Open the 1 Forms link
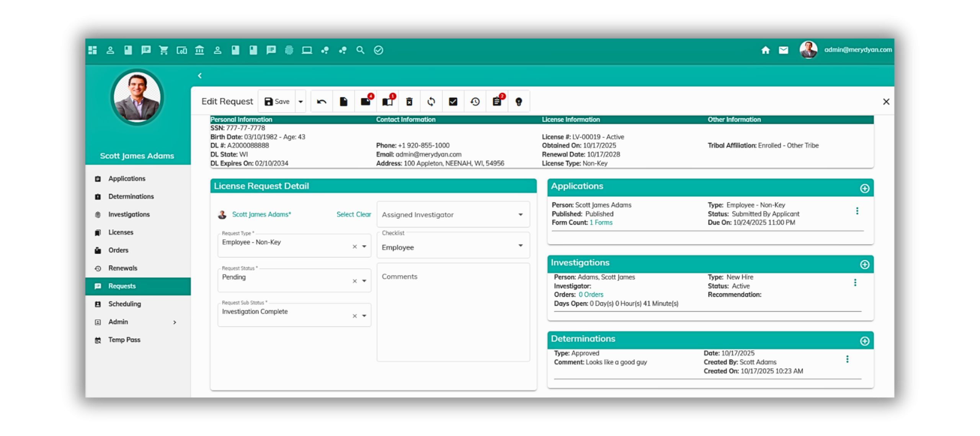The width and height of the screenshot is (980, 436). pos(601,223)
